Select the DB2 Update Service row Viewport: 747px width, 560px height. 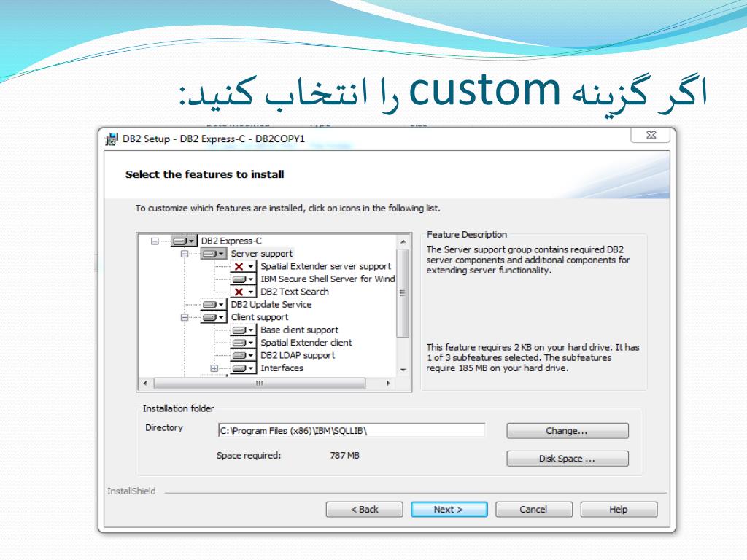(271, 305)
